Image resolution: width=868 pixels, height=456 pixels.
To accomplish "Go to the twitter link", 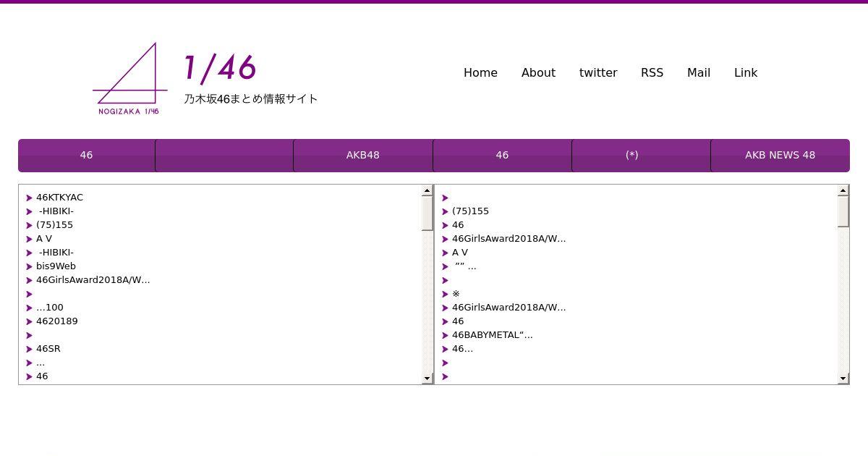I will click(x=598, y=72).
